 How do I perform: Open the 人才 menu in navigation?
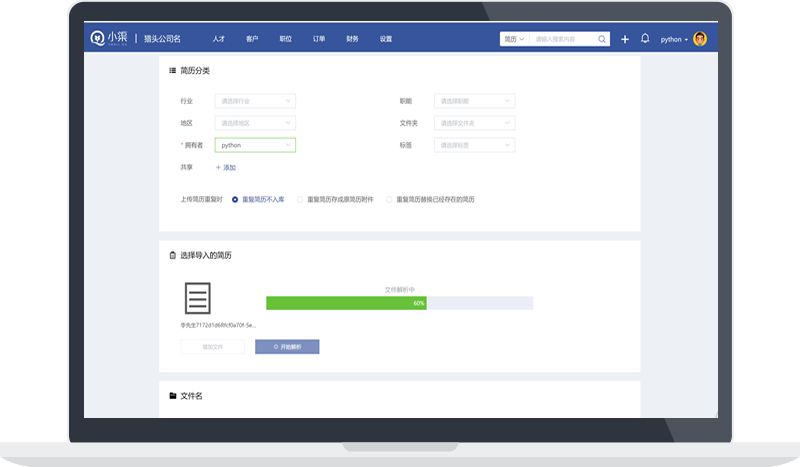click(x=218, y=39)
